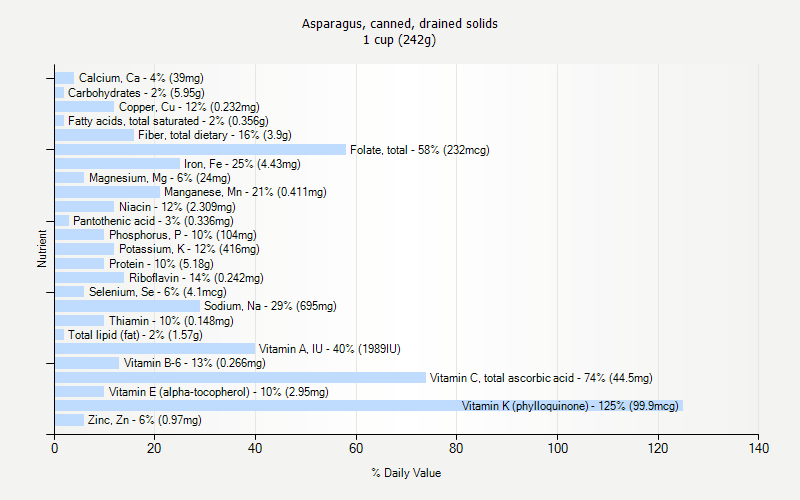The height and width of the screenshot is (500, 800).
Task: Select the Vitamin C bar
Action: pyautogui.click(x=240, y=378)
